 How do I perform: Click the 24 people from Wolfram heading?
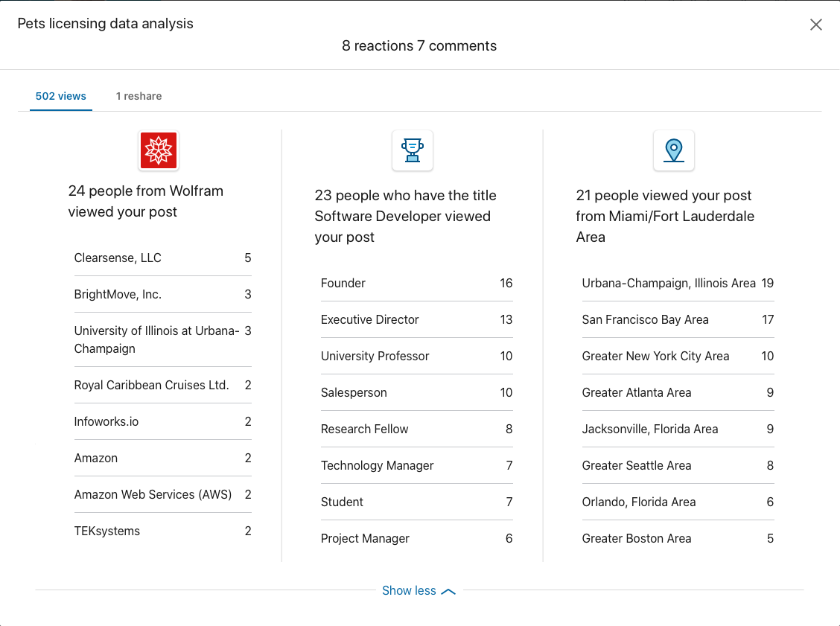click(x=146, y=202)
